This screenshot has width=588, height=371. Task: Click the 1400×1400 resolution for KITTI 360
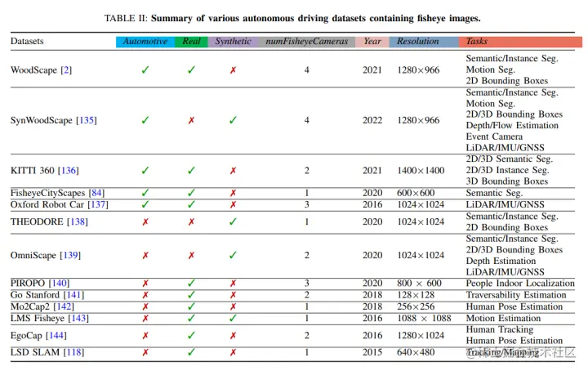[421, 171]
